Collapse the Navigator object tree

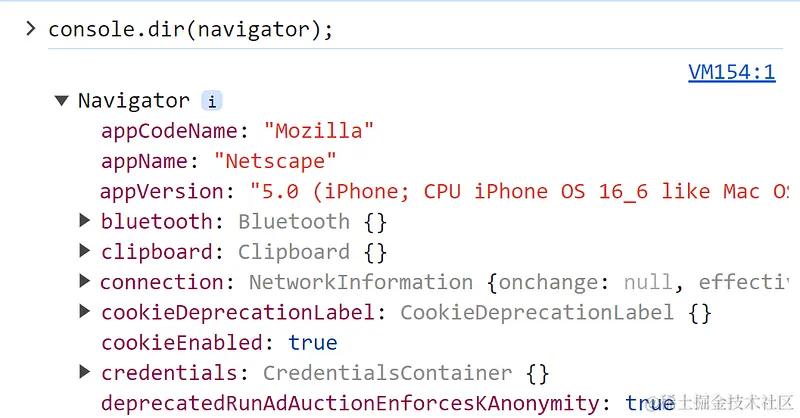62,101
